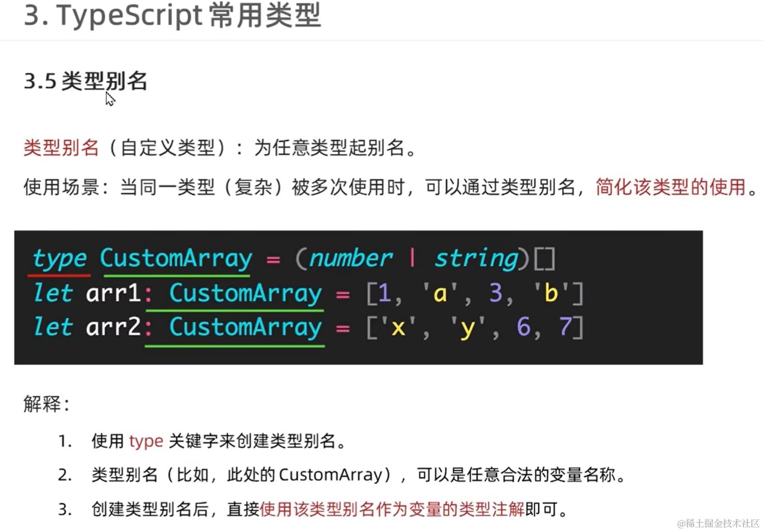763x532 pixels.
Task: Click the variable name "arr2" in code
Action: (113, 327)
